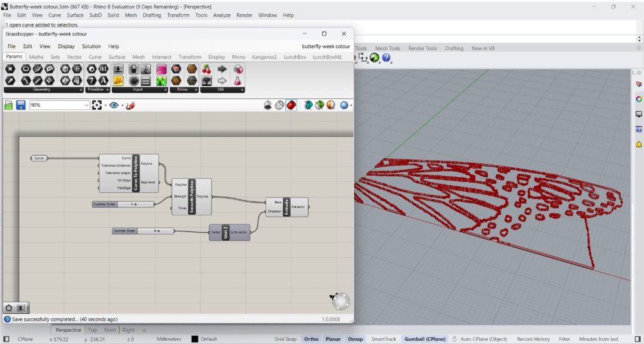Open a Grasshopper file with folder icon
The width and height of the screenshot is (644, 344).
[x=10, y=105]
